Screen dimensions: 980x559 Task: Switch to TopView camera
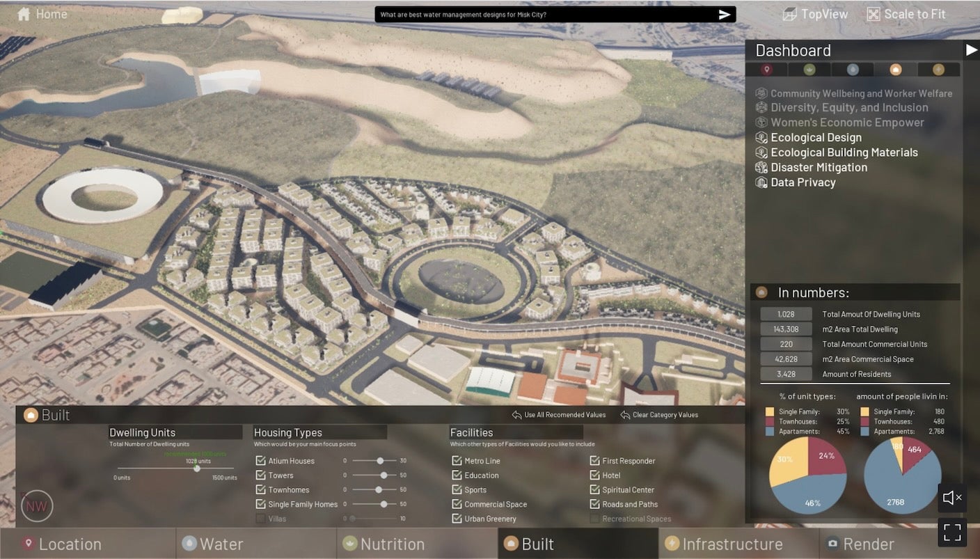click(x=789, y=14)
